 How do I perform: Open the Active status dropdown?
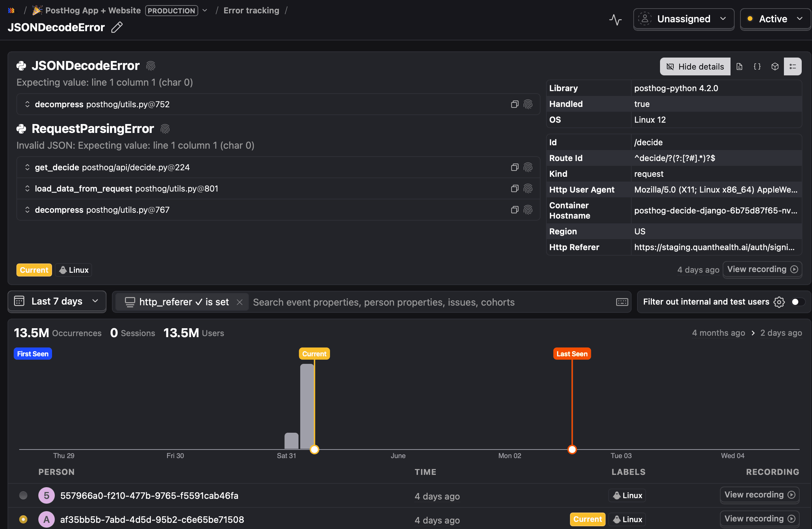(x=775, y=19)
